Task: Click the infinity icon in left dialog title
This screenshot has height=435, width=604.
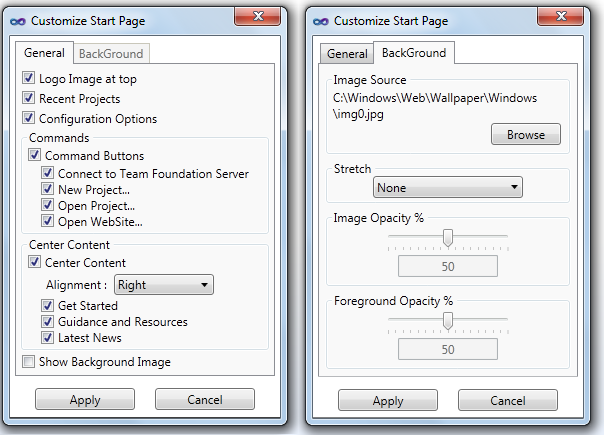Action: pyautogui.click(x=18, y=21)
